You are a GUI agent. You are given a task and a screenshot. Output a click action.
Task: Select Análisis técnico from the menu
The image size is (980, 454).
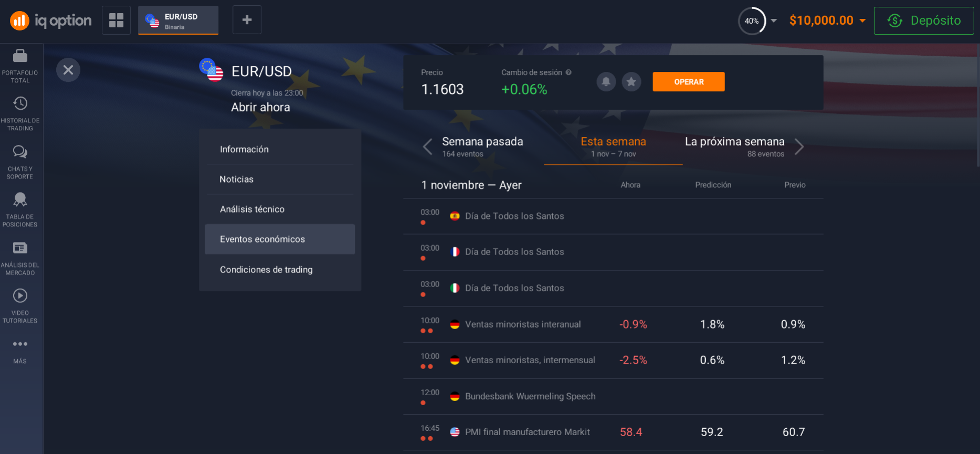click(x=252, y=209)
